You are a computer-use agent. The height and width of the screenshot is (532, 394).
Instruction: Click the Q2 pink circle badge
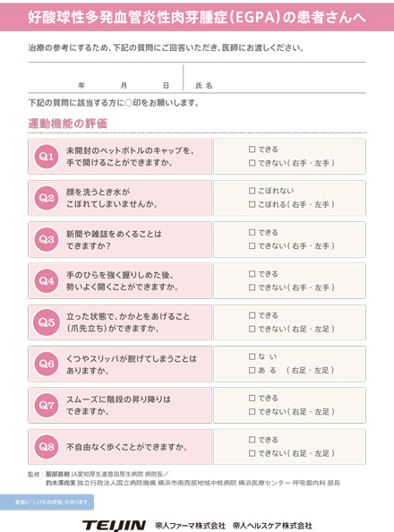[x=47, y=198]
